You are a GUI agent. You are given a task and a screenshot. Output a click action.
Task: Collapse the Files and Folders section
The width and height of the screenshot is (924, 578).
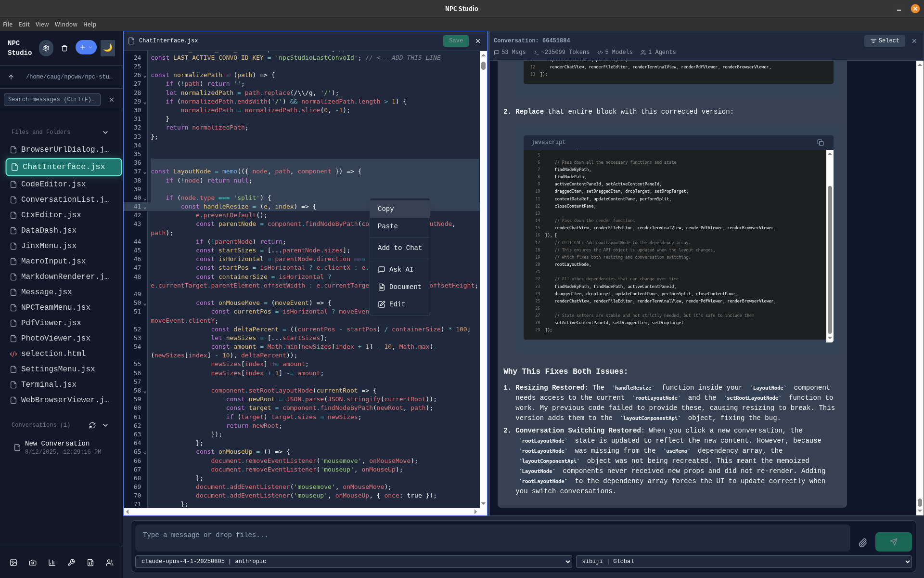[x=105, y=132]
